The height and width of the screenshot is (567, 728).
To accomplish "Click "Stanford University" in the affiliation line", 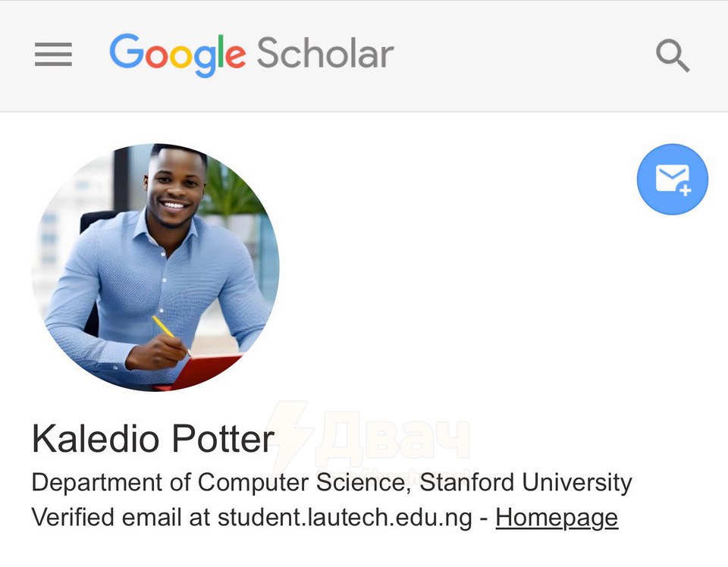I will tap(526, 482).
